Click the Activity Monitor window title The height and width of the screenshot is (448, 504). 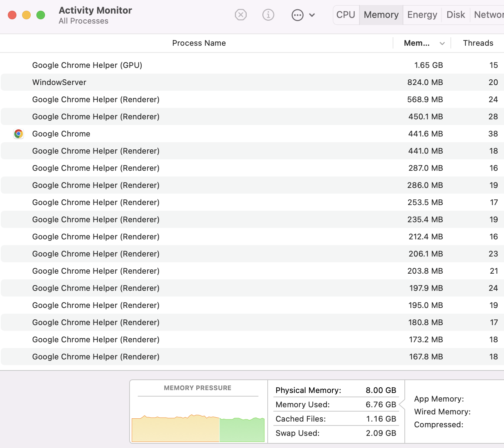95,10
